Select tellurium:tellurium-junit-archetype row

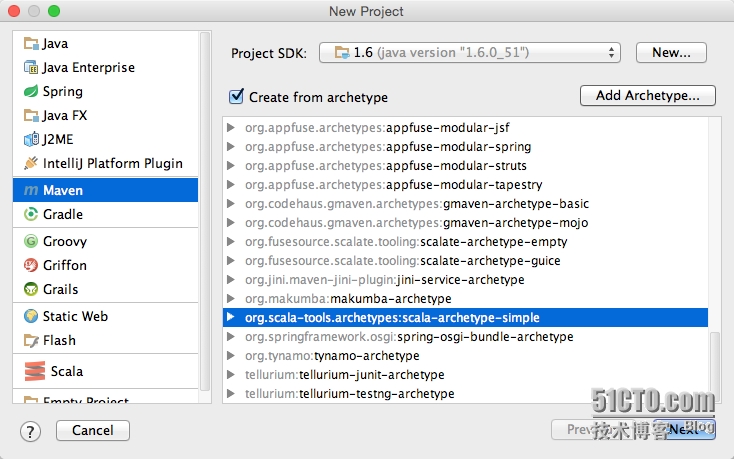465,374
